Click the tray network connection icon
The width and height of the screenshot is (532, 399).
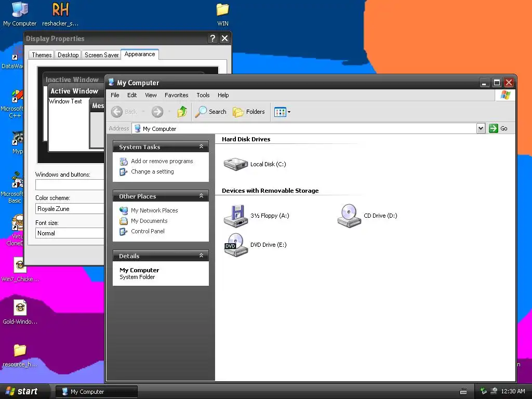click(494, 391)
